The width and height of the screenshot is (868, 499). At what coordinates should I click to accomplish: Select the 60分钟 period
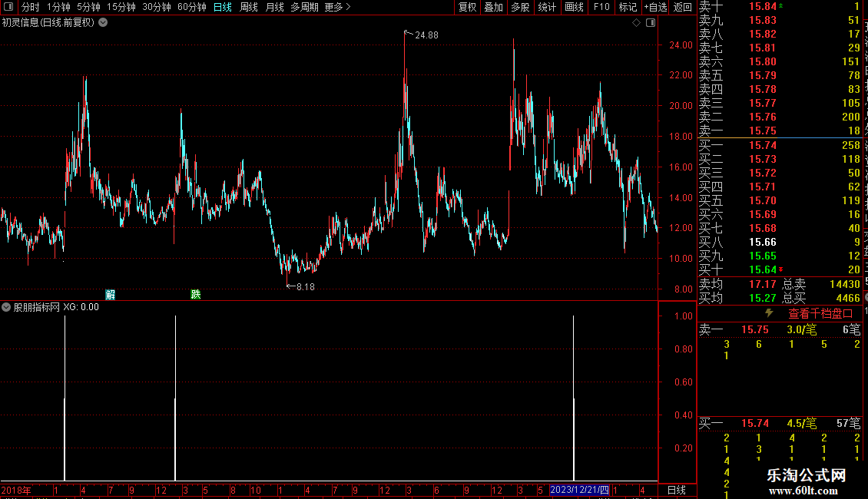click(x=191, y=7)
